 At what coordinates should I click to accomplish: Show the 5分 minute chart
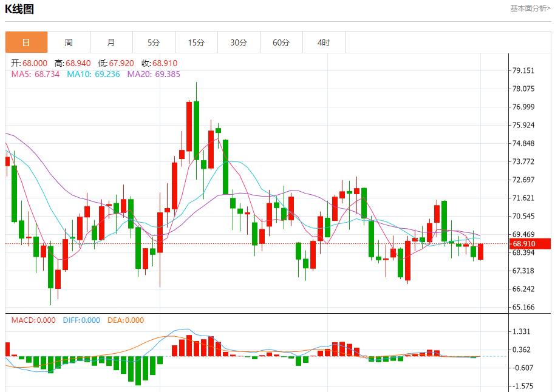(x=154, y=42)
